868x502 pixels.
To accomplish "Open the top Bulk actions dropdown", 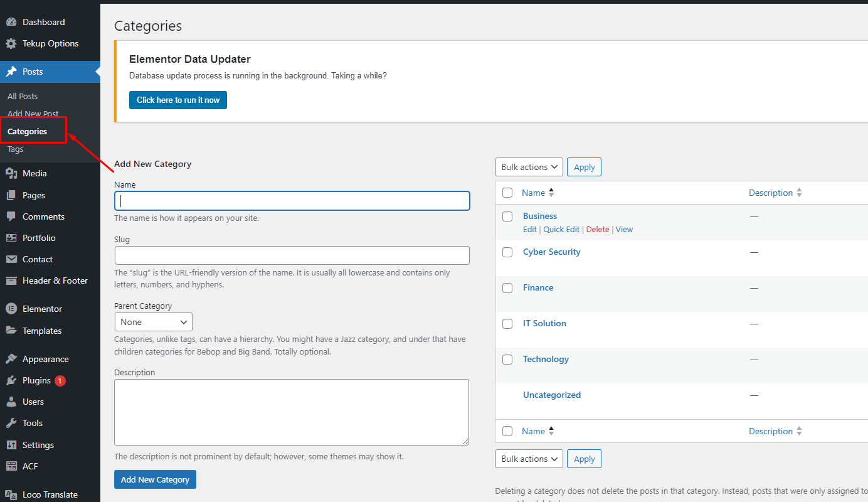I will pyautogui.click(x=529, y=167).
